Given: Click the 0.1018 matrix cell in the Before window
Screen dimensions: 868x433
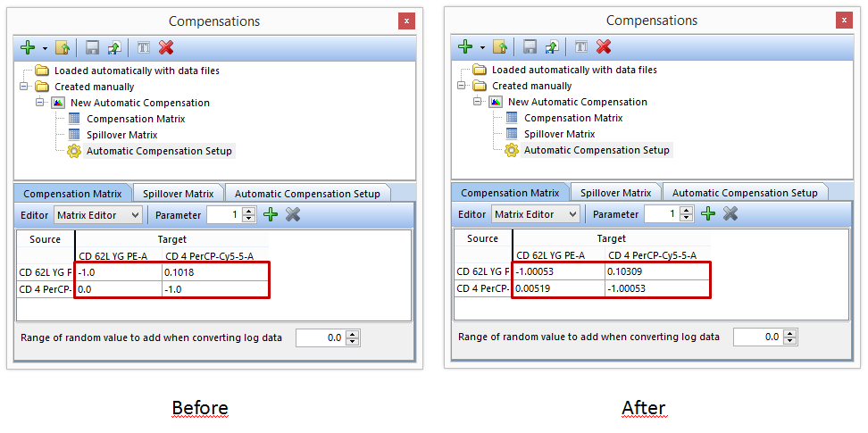Looking at the screenshot, I should (x=214, y=273).
